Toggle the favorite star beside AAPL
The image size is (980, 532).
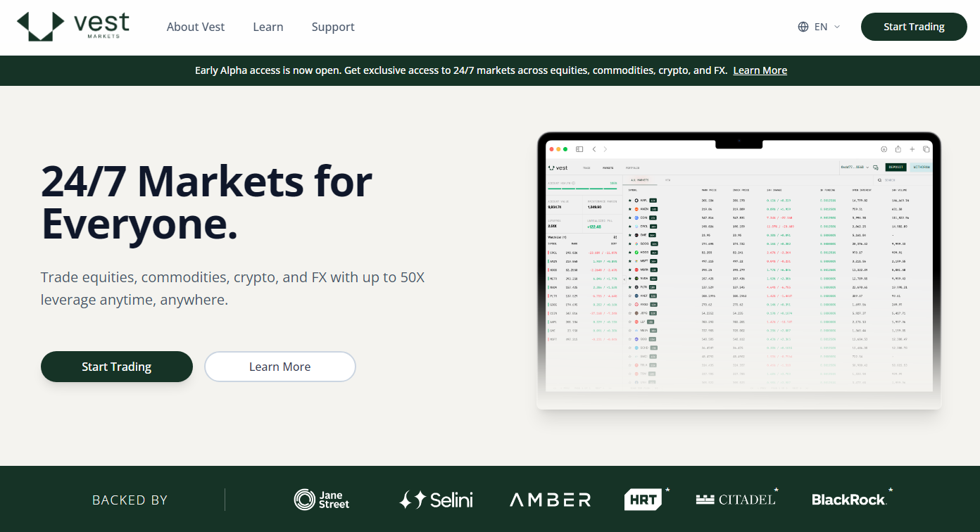[x=630, y=201]
